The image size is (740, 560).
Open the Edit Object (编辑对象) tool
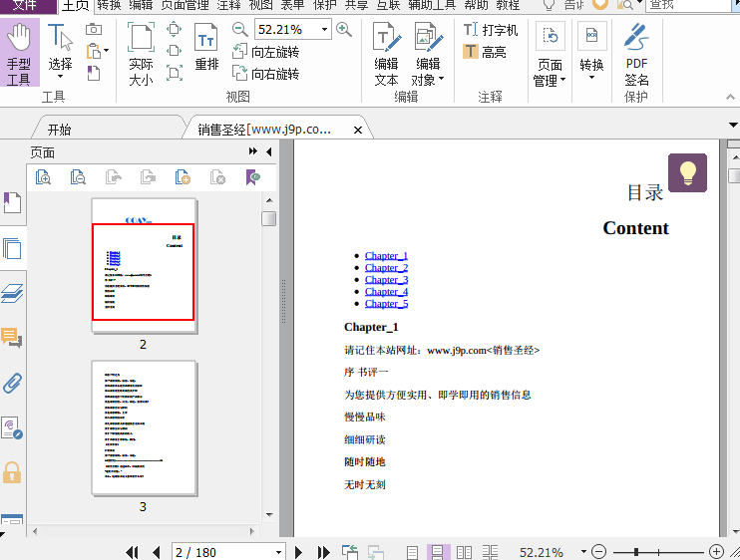coord(428,53)
